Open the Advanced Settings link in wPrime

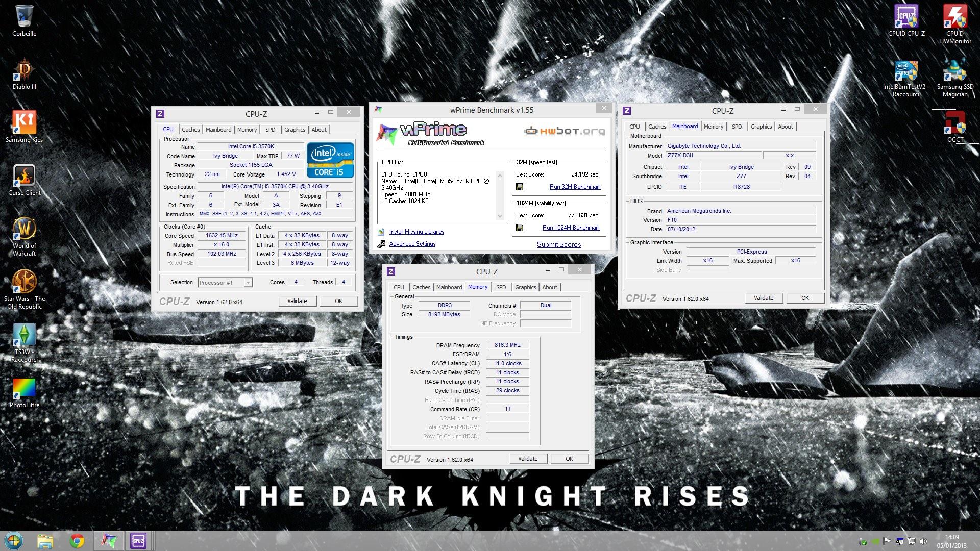tap(412, 244)
